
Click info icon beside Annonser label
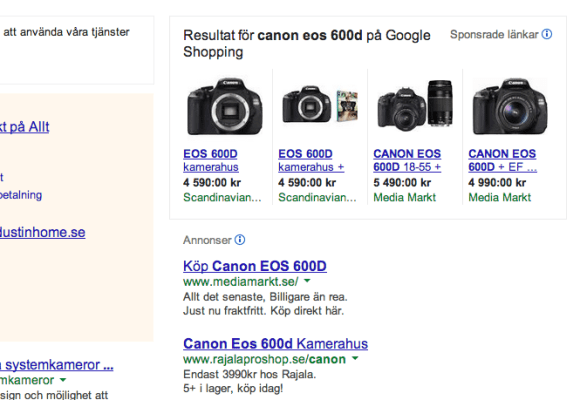pyautogui.click(x=240, y=240)
